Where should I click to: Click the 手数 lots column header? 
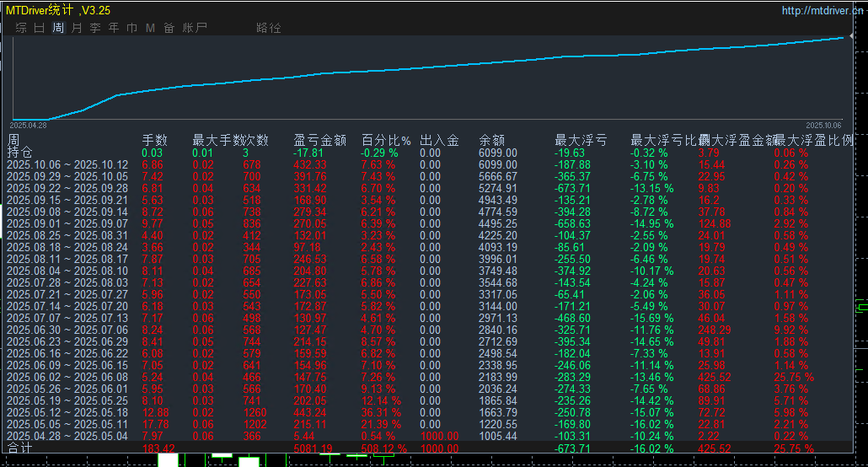pos(154,140)
